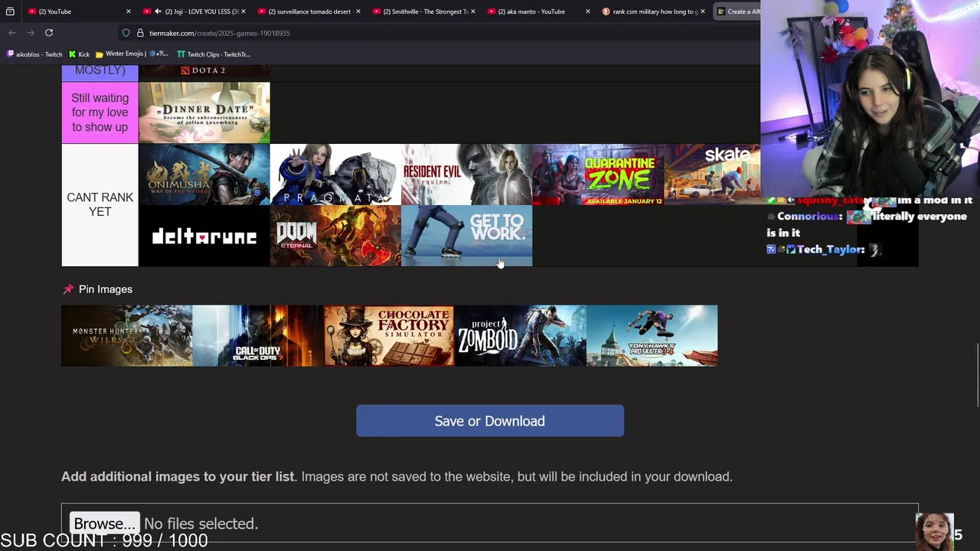Click the 'SUB COUNT : 999 / 1000' overlay text
The height and width of the screenshot is (551, 980).
click(x=104, y=540)
